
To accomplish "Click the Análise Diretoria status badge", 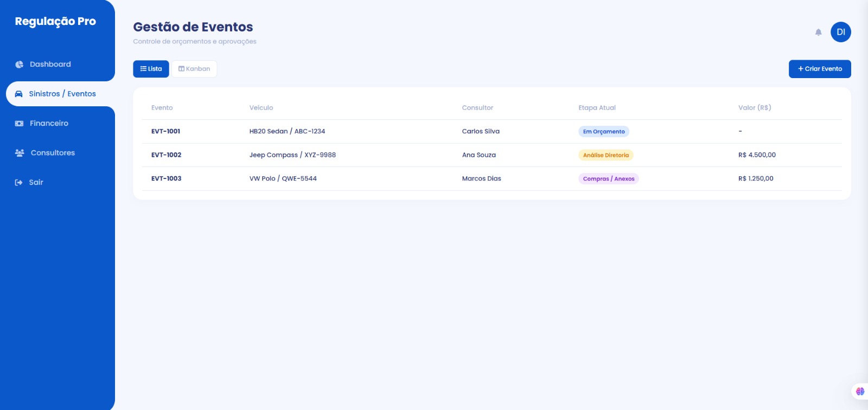I will pos(605,155).
